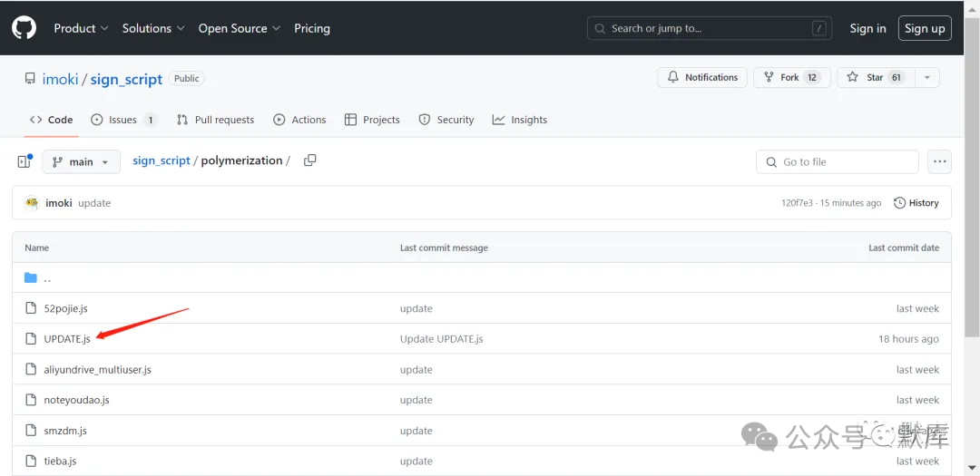Open the Insights tab

[x=520, y=120]
